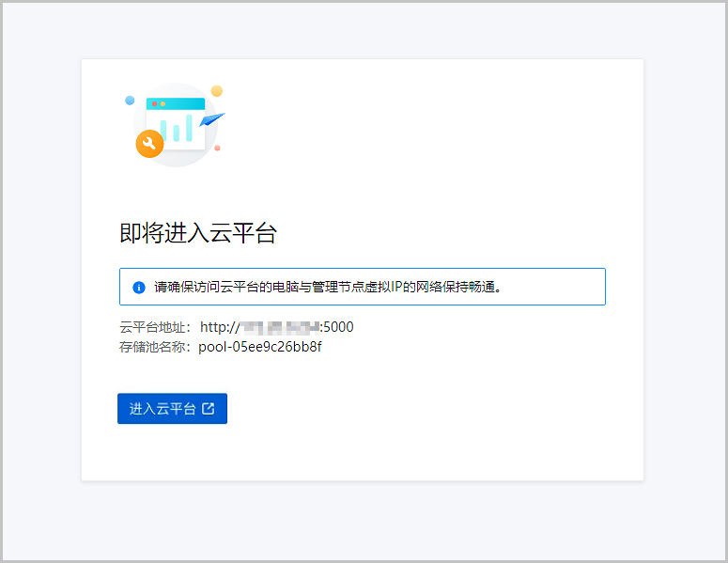Click the :5000 port number in address
The height and width of the screenshot is (563, 728).
[337, 327]
